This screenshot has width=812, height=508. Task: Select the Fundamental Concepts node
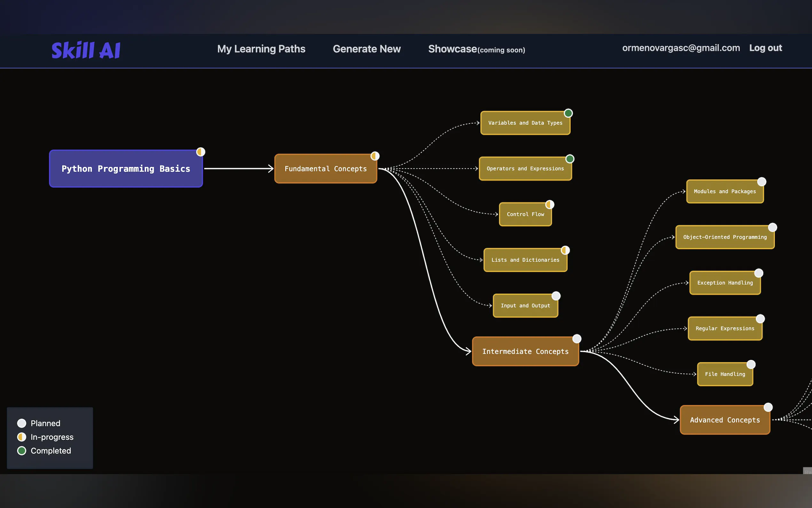[x=326, y=169]
